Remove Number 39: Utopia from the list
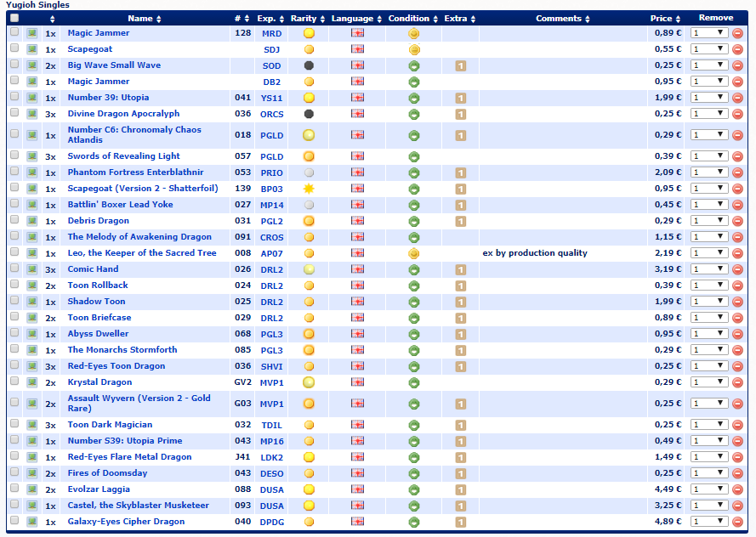756x537 pixels. [737, 99]
